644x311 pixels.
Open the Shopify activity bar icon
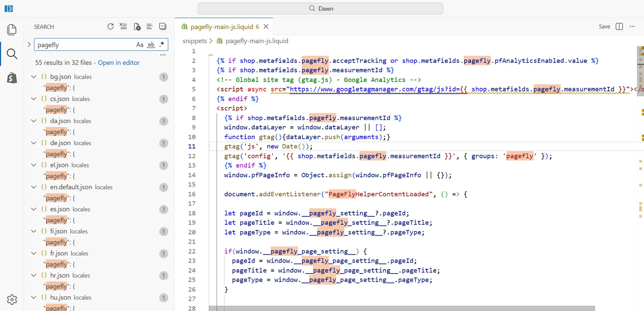12,78
